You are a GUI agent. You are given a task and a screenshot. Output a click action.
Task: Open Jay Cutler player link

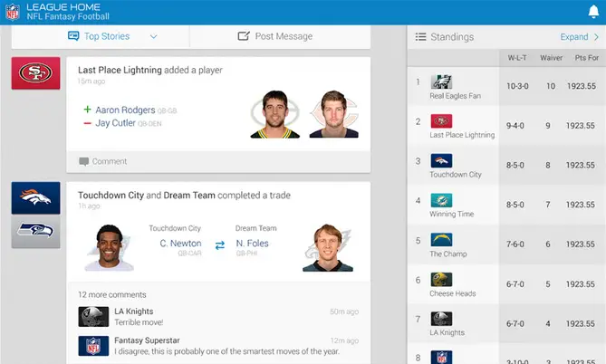(x=116, y=123)
